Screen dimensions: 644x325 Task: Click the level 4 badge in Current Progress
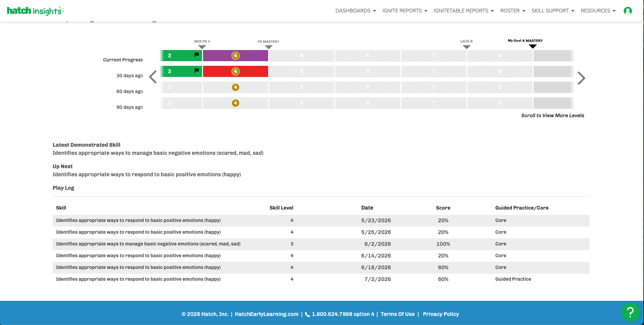[236, 56]
